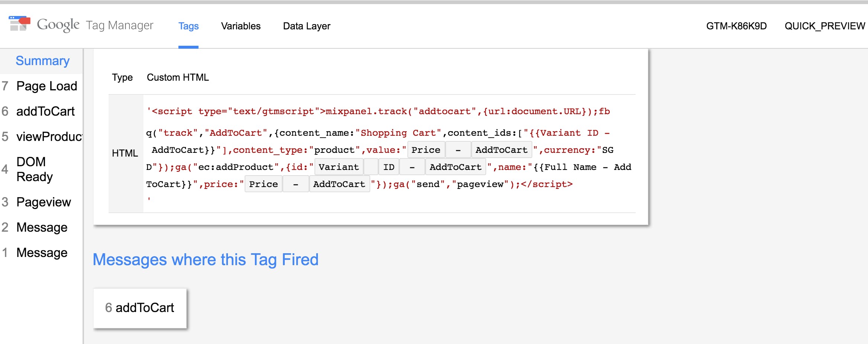868x344 pixels.
Task: Click the Type row label
Action: (122, 77)
